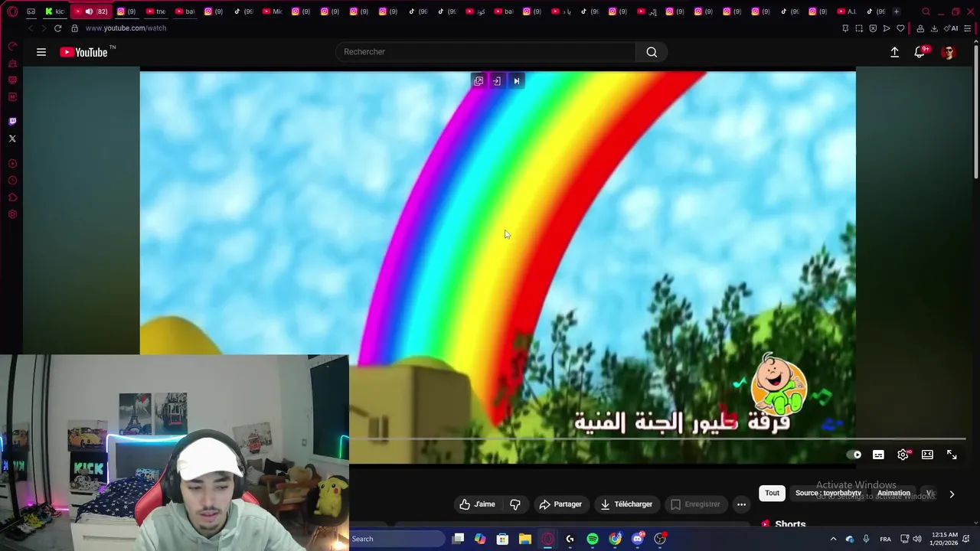
Task: Open the Opera sidebar settings gear
Action: (x=12, y=214)
